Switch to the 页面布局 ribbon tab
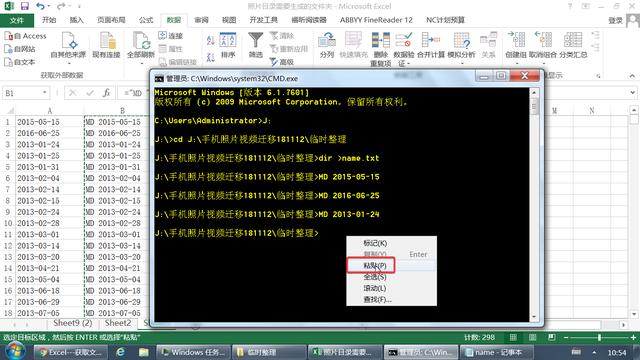The width and height of the screenshot is (640, 360). coord(111,20)
